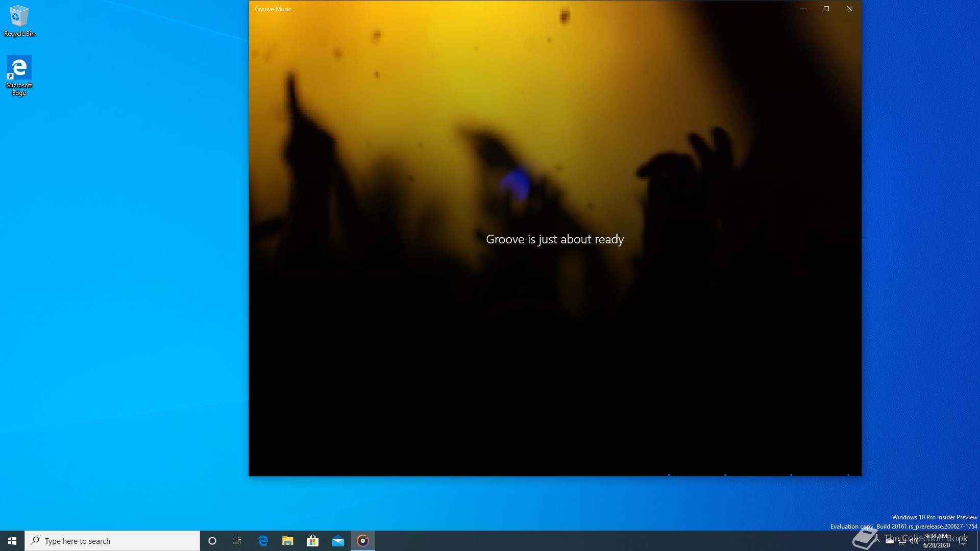Show hidden system tray icons

pos(877,541)
